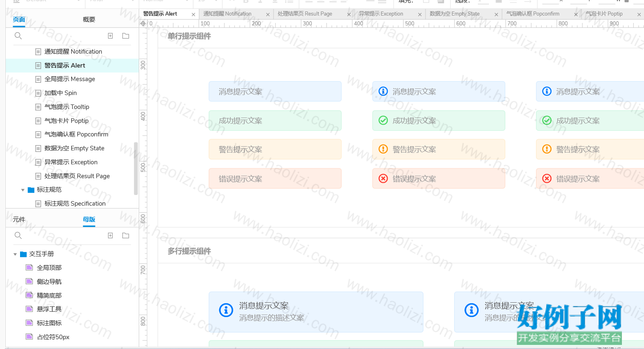The width and height of the screenshot is (644, 349).
Task: Switch to the 概要 panel tab
Action: [x=89, y=19]
